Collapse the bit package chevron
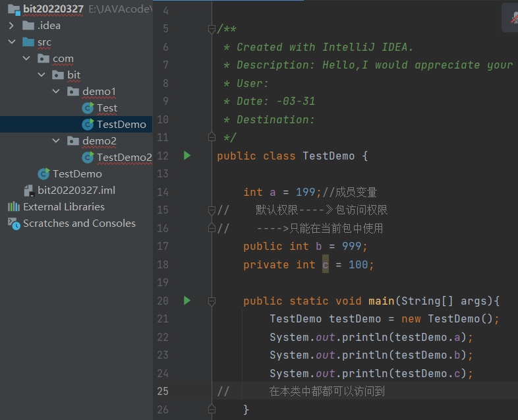The width and height of the screenshot is (518, 420). click(42, 75)
